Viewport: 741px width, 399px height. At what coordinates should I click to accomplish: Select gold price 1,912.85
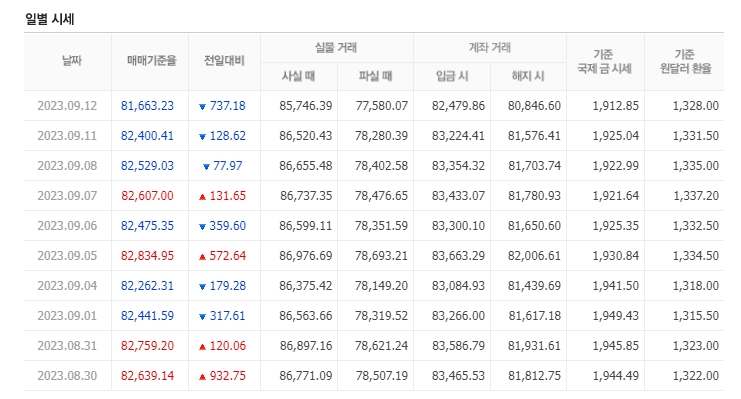tap(616, 105)
